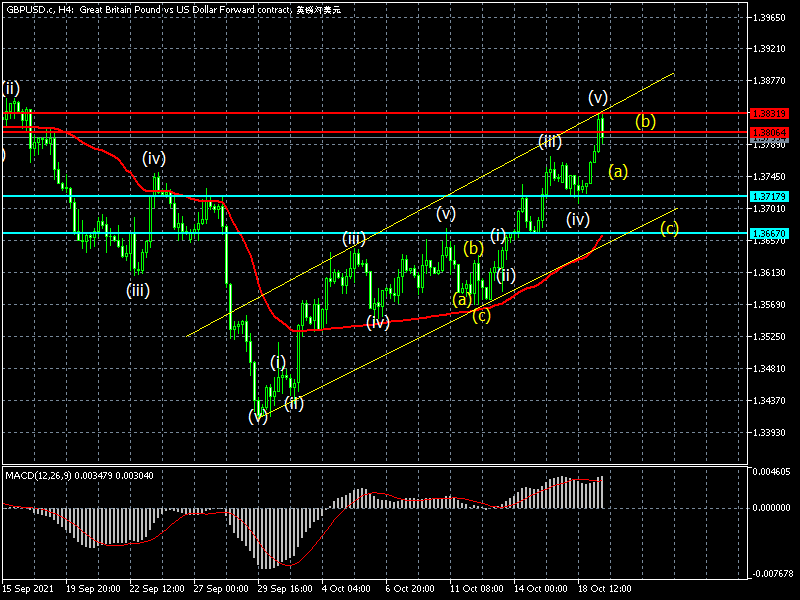Click the red 1.38064 price tag
800x600 pixels.
coord(769,132)
